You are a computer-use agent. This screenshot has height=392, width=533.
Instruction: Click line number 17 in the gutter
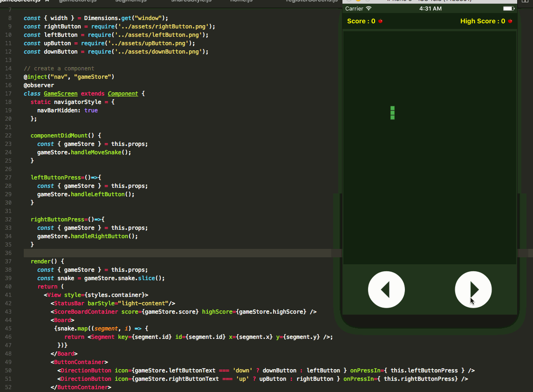(8, 94)
